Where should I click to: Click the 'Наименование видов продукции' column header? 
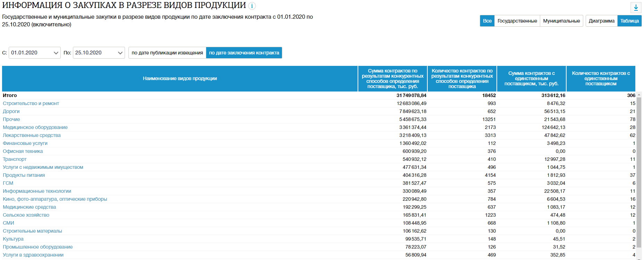[x=180, y=79]
